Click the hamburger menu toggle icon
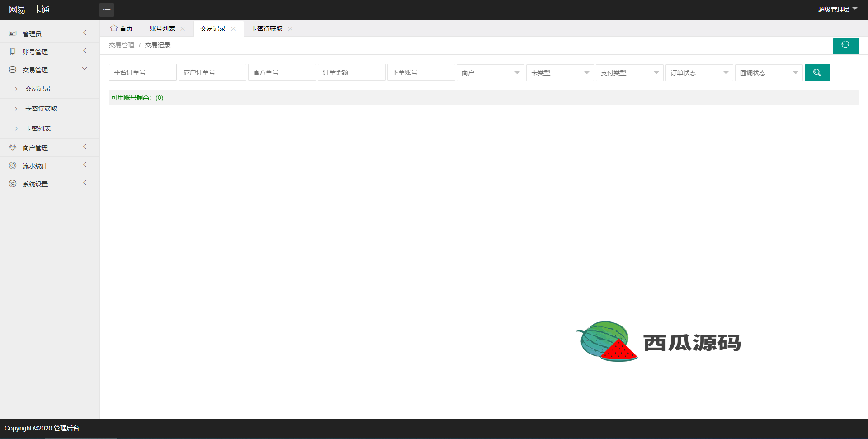The width and height of the screenshot is (868, 439). (x=107, y=10)
